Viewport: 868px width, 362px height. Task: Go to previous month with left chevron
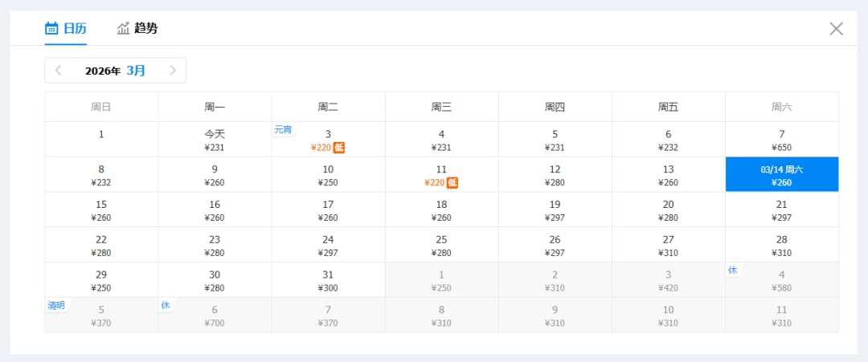59,71
